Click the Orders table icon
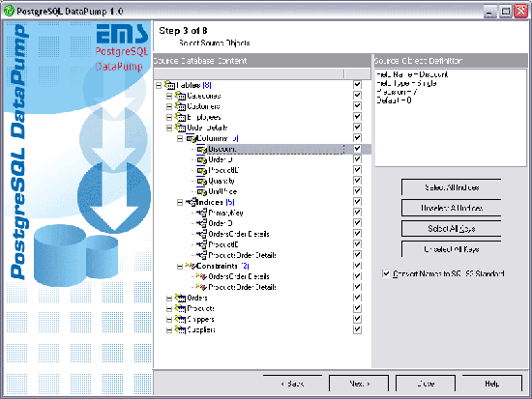Image resolution: width=532 pixels, height=399 pixels. pos(180,298)
